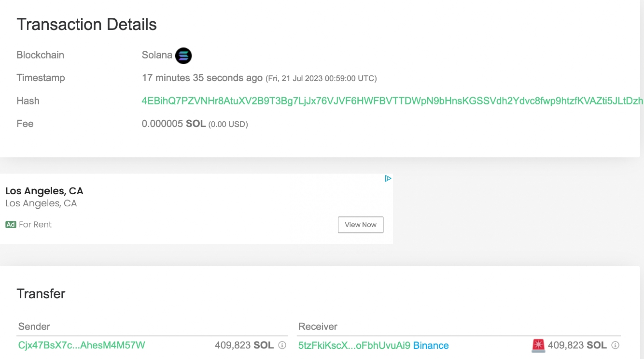
Task: Click the Transaction Details heading
Action: [87, 25]
